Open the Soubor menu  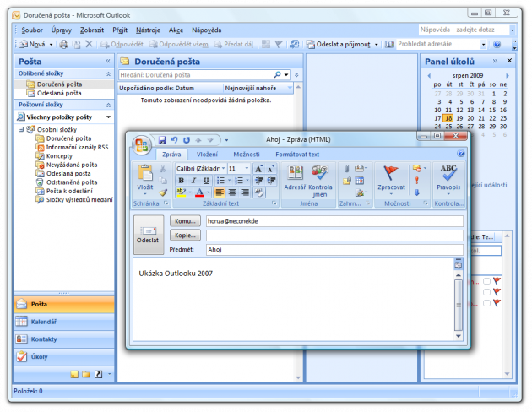tap(32, 30)
